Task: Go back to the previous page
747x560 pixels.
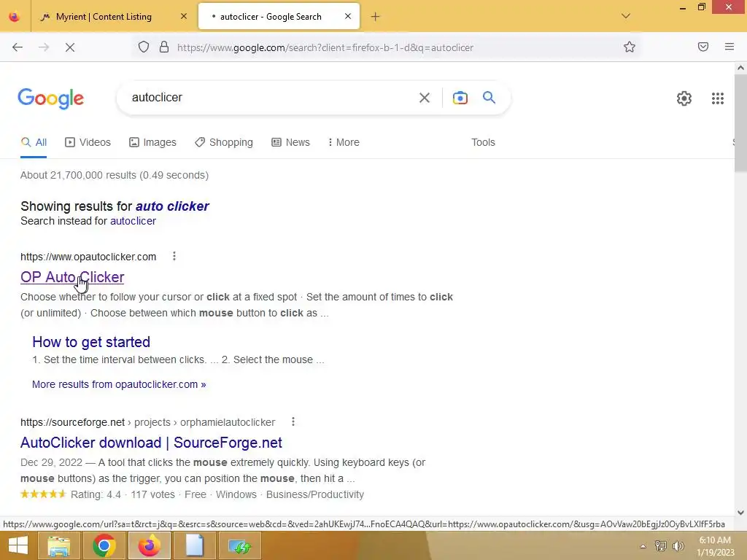Action: 18,47
